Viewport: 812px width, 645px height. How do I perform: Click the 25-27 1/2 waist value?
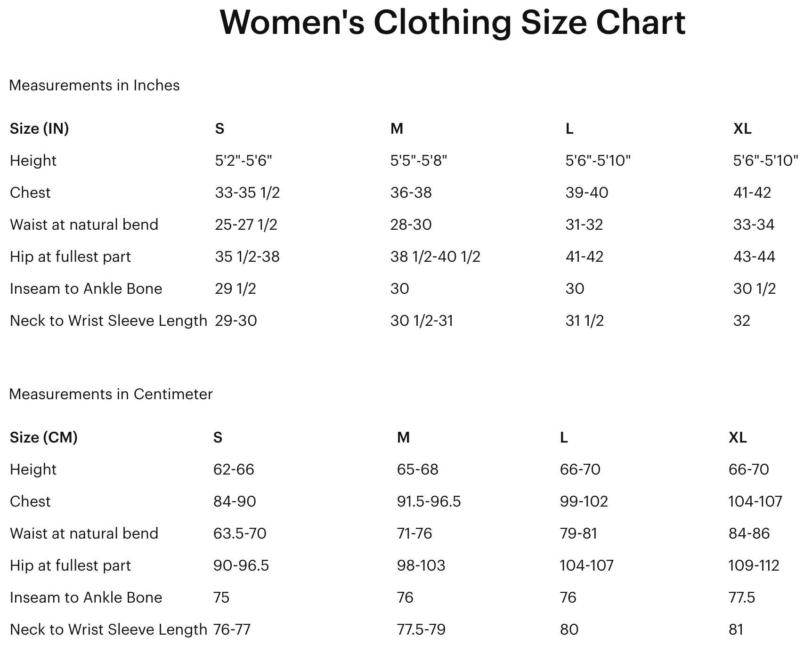[x=246, y=225]
